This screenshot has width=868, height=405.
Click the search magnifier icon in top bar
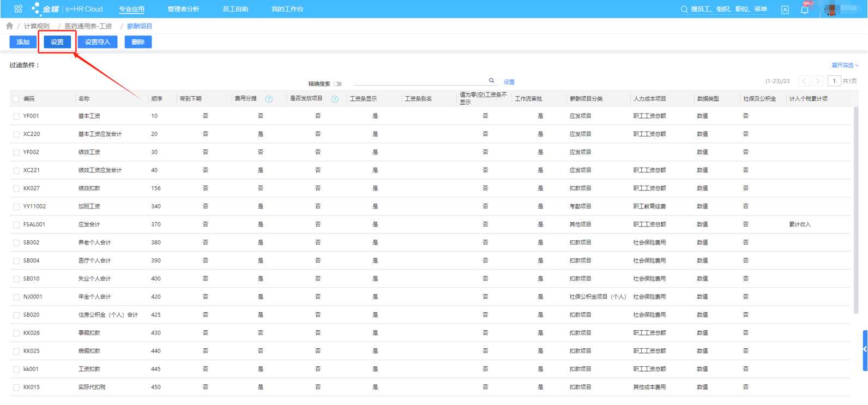(x=684, y=9)
